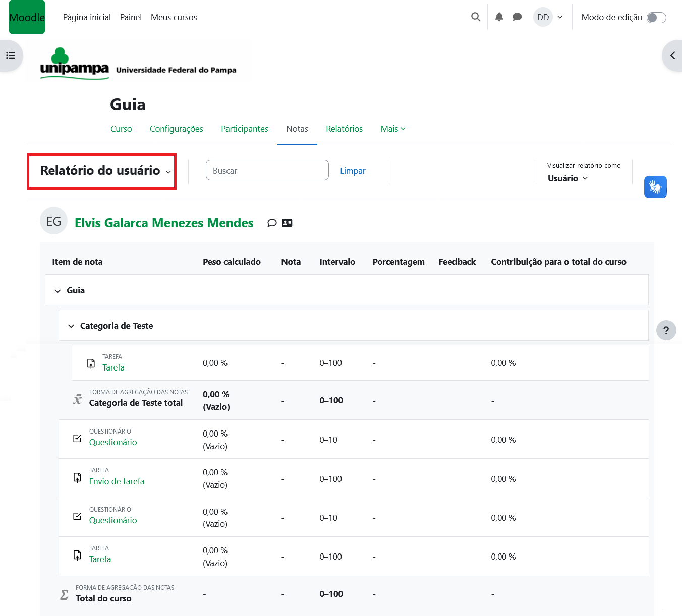This screenshot has width=682, height=616.
Task: Collapse the Categoria de Teste category
Action: [x=71, y=326]
